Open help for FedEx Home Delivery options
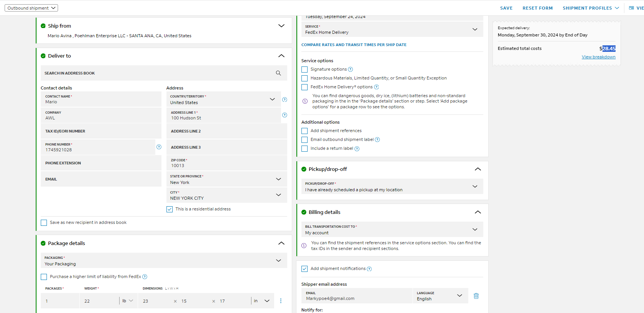 pos(376,87)
